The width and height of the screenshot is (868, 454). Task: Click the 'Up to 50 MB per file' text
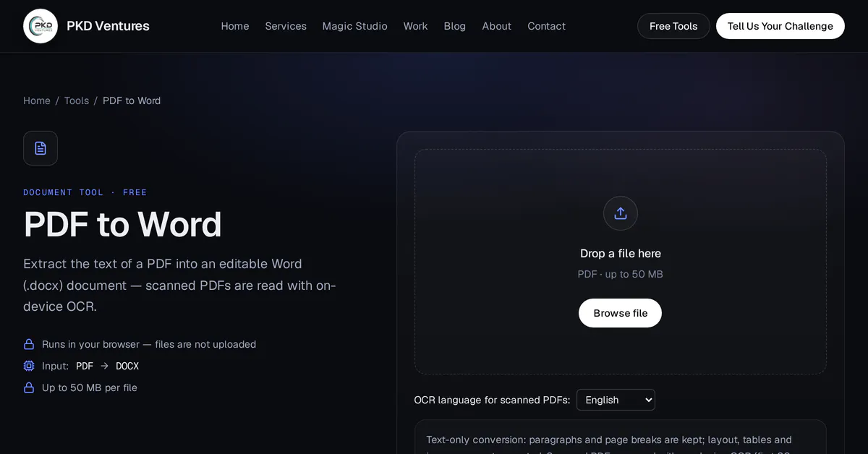click(x=90, y=387)
